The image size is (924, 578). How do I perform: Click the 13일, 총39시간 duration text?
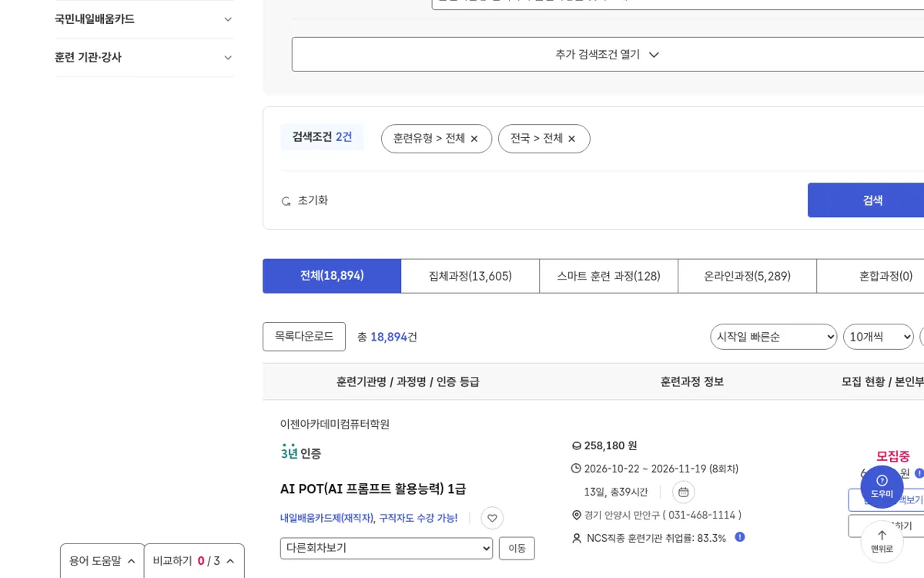point(616,492)
